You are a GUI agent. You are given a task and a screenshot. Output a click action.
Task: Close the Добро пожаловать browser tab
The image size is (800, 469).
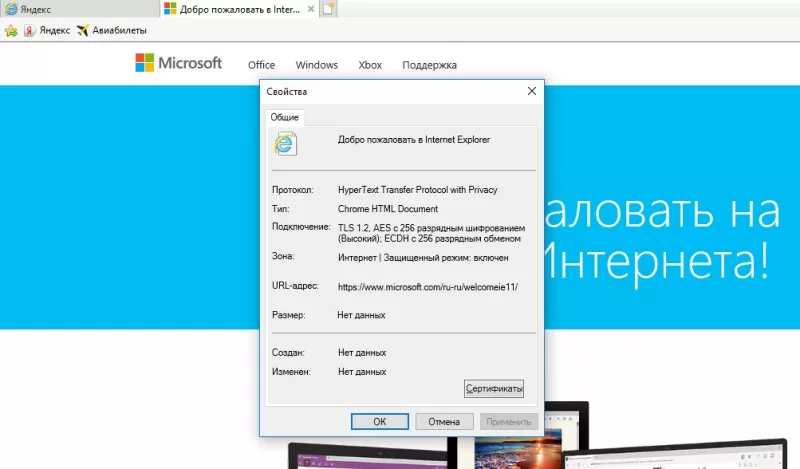coord(311,9)
